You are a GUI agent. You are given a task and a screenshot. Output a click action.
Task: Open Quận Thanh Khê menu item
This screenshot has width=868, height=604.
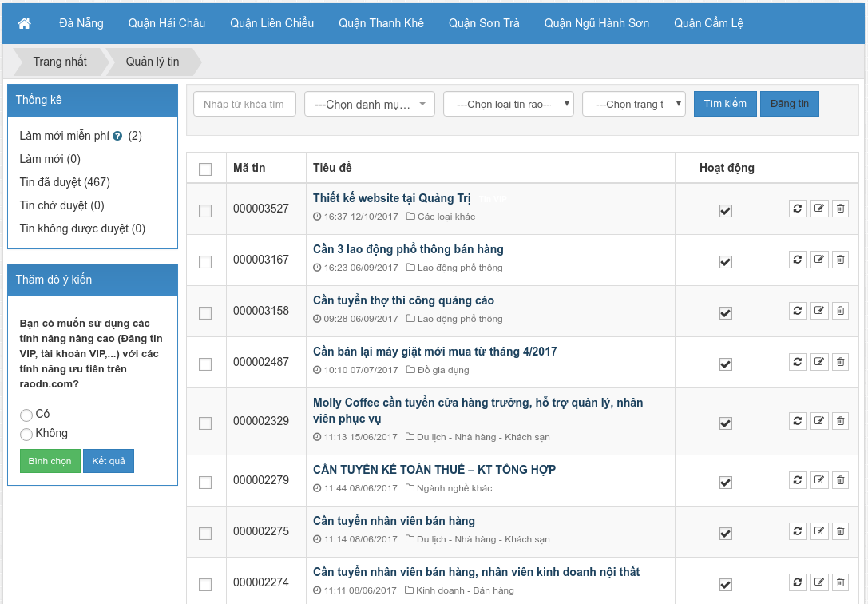click(382, 23)
